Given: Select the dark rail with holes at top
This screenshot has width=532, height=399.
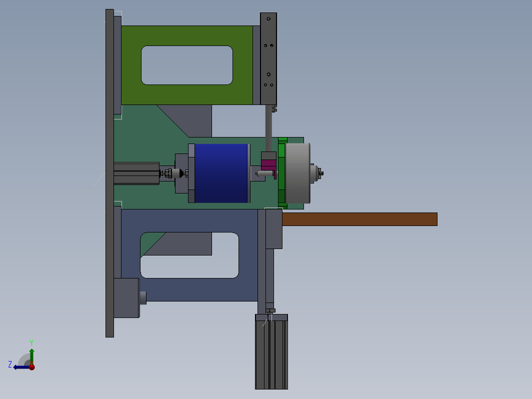Looking at the screenshot, I should click(x=268, y=58).
